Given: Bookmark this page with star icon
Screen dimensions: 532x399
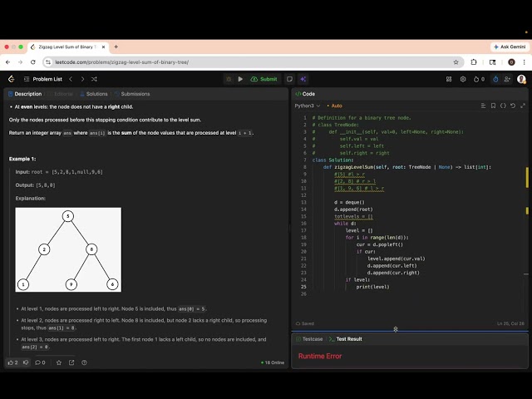Looking at the screenshot, I should pyautogui.click(x=456, y=62).
